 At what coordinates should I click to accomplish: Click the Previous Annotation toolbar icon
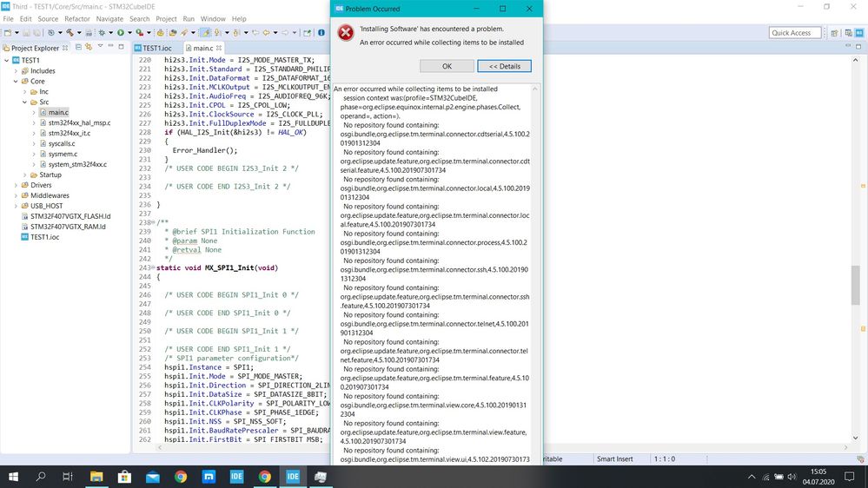click(236, 33)
